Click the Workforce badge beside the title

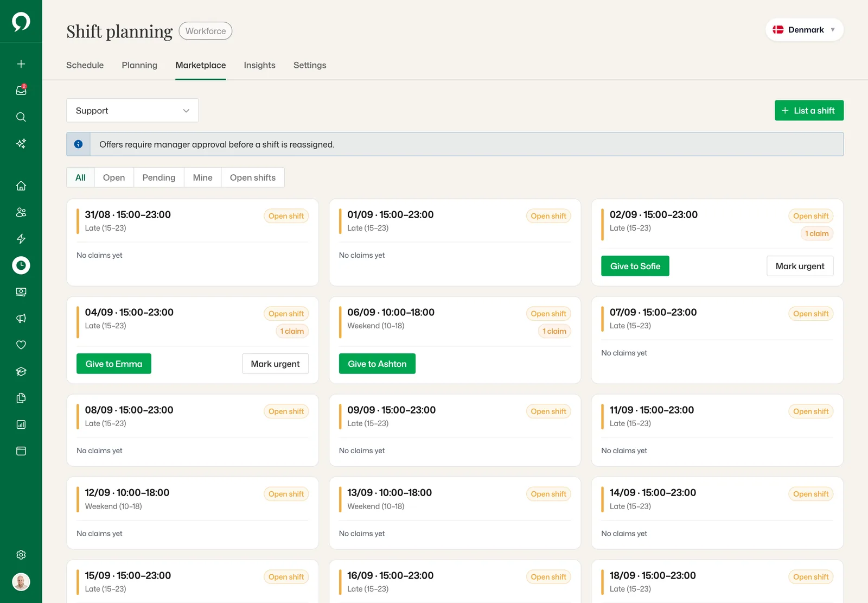pos(206,31)
